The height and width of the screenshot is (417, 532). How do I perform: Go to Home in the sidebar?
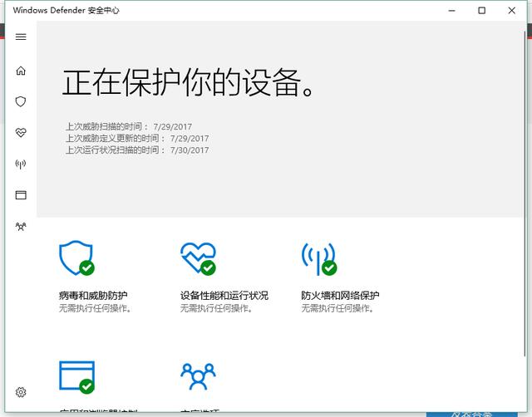21,71
